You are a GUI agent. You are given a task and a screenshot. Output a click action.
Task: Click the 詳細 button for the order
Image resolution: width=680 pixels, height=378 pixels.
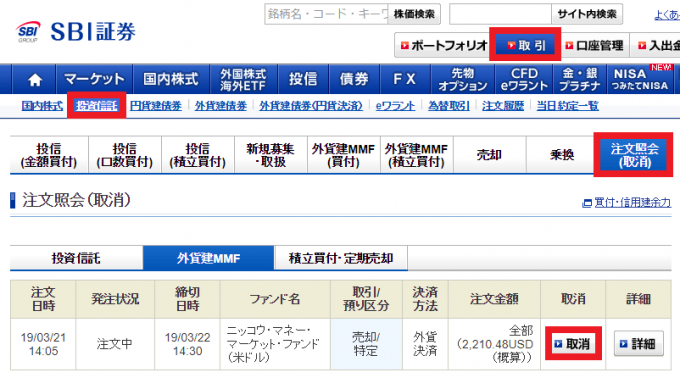638,344
